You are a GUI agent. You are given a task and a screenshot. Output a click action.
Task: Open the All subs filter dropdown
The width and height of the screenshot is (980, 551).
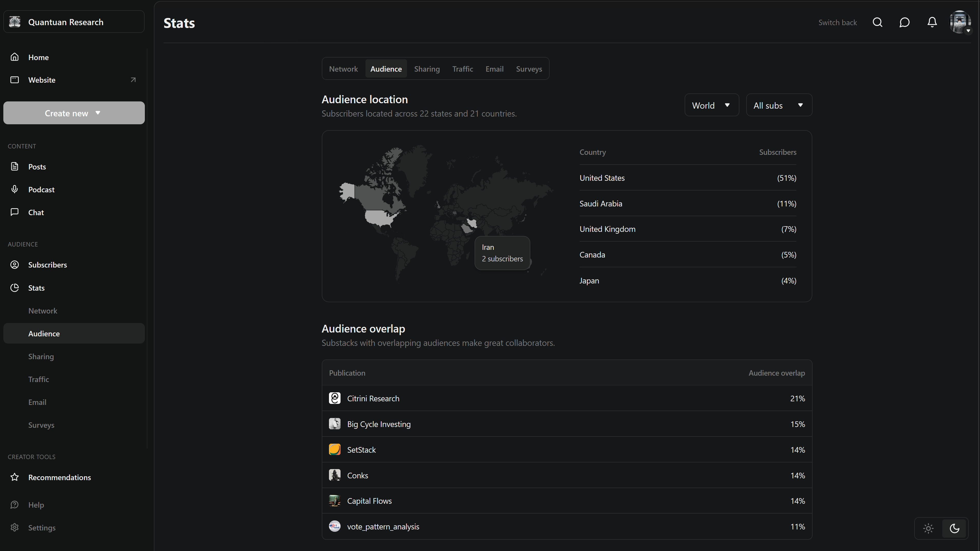779,105
